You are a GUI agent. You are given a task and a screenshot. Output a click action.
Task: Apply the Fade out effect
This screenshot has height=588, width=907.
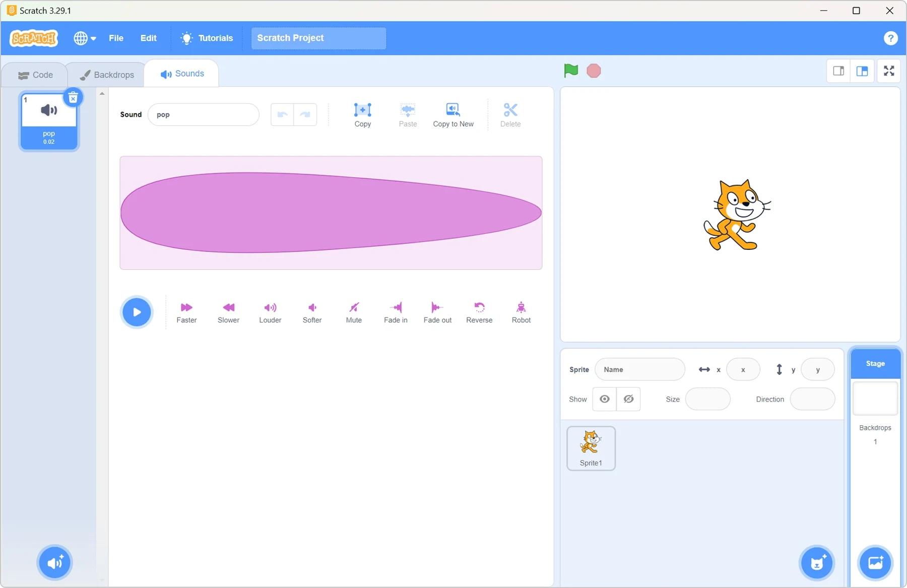click(x=437, y=313)
